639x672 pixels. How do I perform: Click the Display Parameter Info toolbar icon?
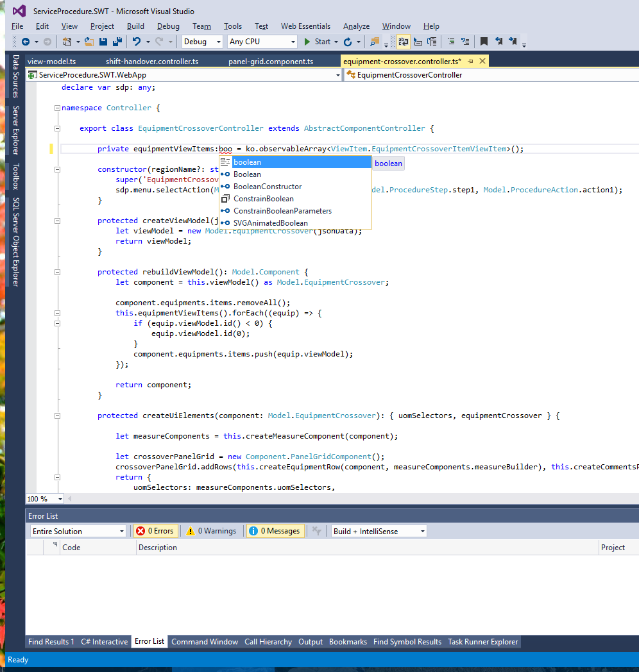tap(418, 42)
